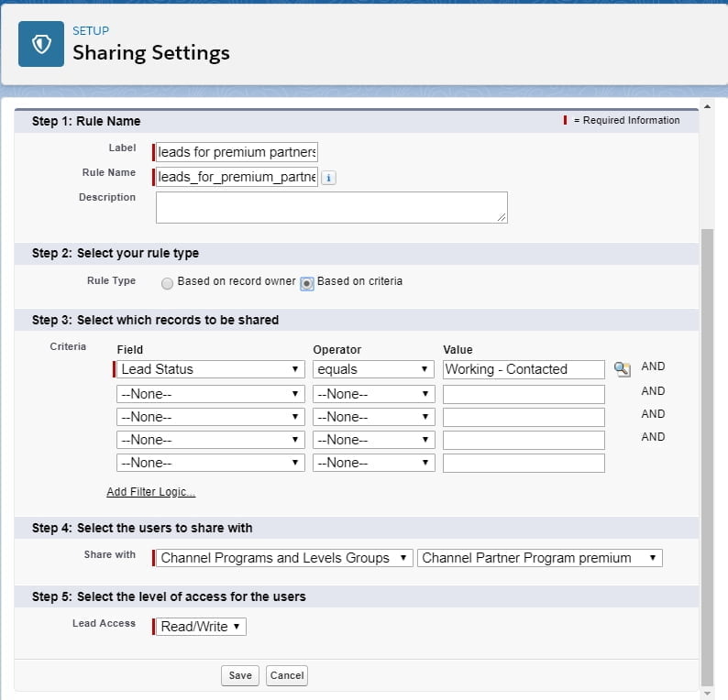Open Channel Programs and Levels Groups dropdown
The width and height of the screenshot is (728, 700).
[284, 558]
